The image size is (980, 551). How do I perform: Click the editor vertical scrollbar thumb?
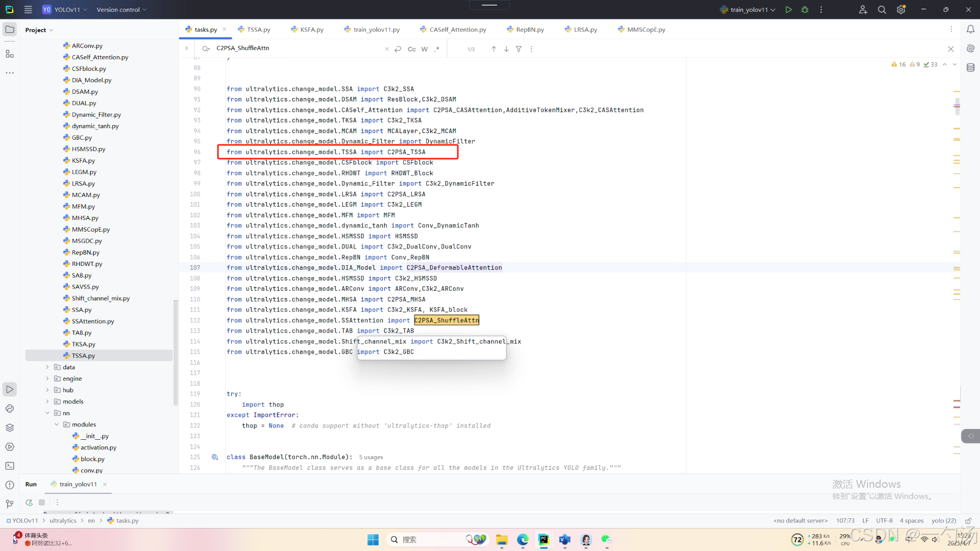957,106
